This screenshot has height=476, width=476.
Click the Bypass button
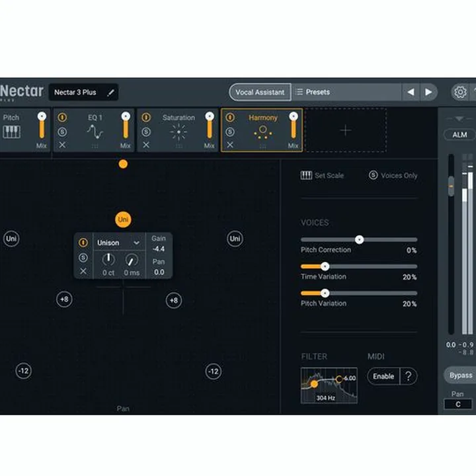(x=460, y=376)
